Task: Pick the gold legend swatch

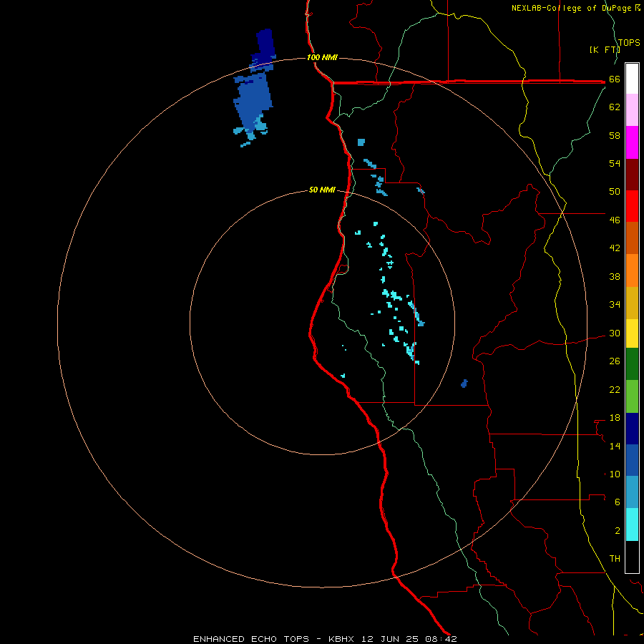Action: pyautogui.click(x=632, y=303)
